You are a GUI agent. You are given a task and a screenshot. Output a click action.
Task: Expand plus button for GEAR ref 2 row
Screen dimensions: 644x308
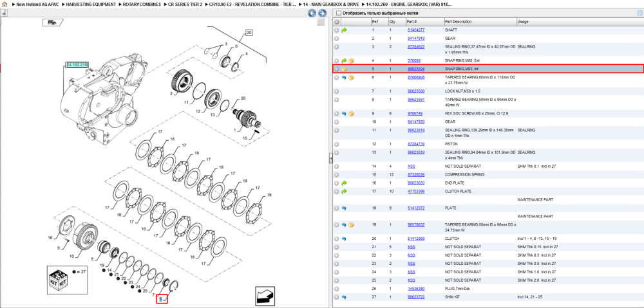point(336,38)
